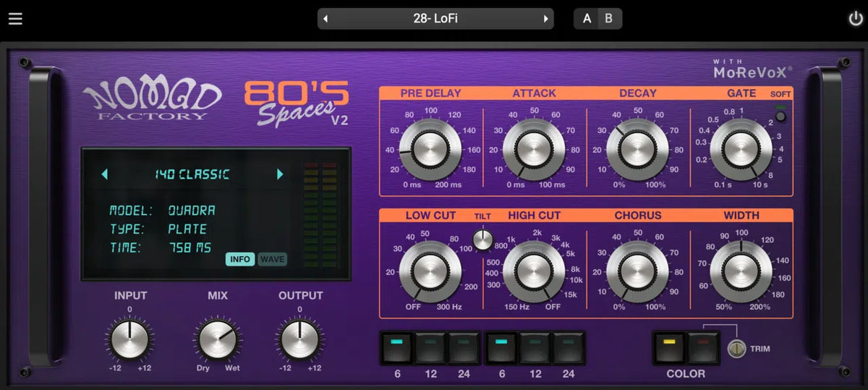Click the TRIM screw control
The height and width of the screenshot is (390, 868).
736,349
